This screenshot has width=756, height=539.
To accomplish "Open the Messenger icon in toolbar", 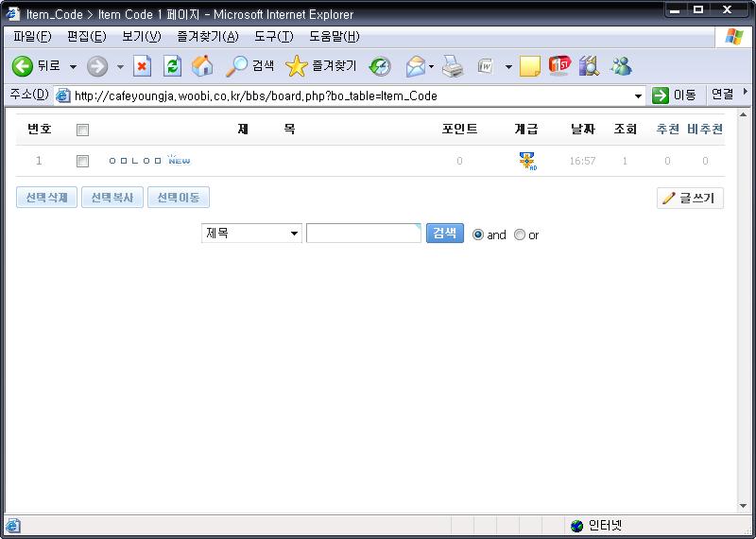I will tap(621, 66).
